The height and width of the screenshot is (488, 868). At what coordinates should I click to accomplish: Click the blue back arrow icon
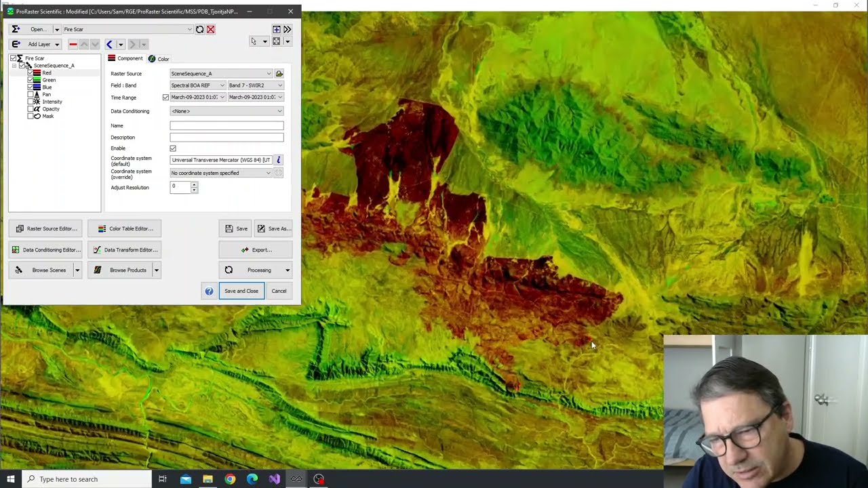point(109,44)
